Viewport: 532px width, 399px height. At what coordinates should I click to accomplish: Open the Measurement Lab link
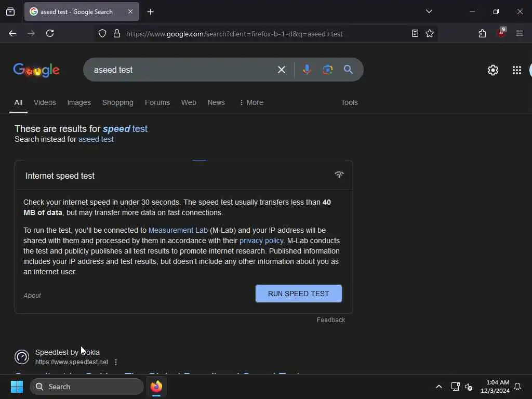(178, 230)
